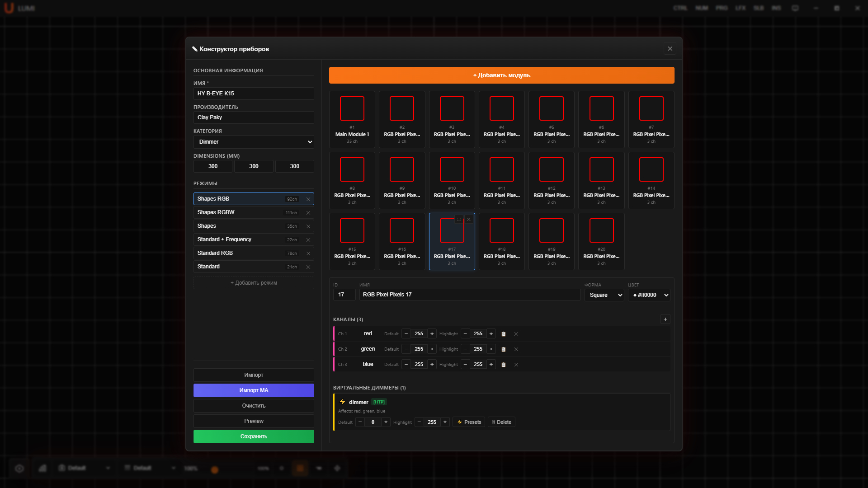Delete the Standard RGB mode
Image resolution: width=868 pixels, height=488 pixels.
[308, 253]
